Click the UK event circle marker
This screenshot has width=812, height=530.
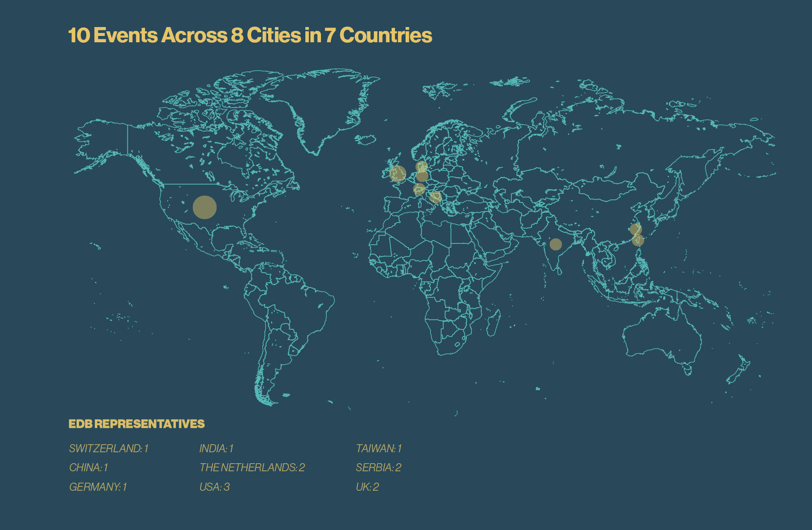click(398, 173)
